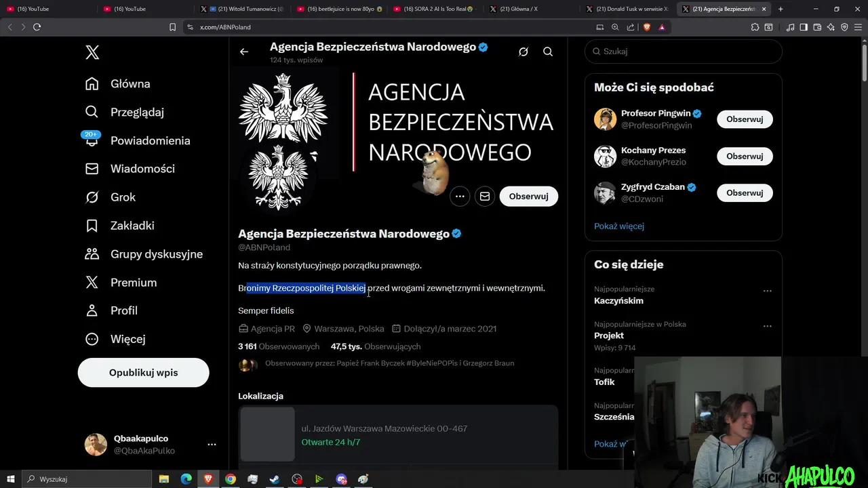
Task: Open the Brave Rewards triangle icon
Action: pos(662,27)
